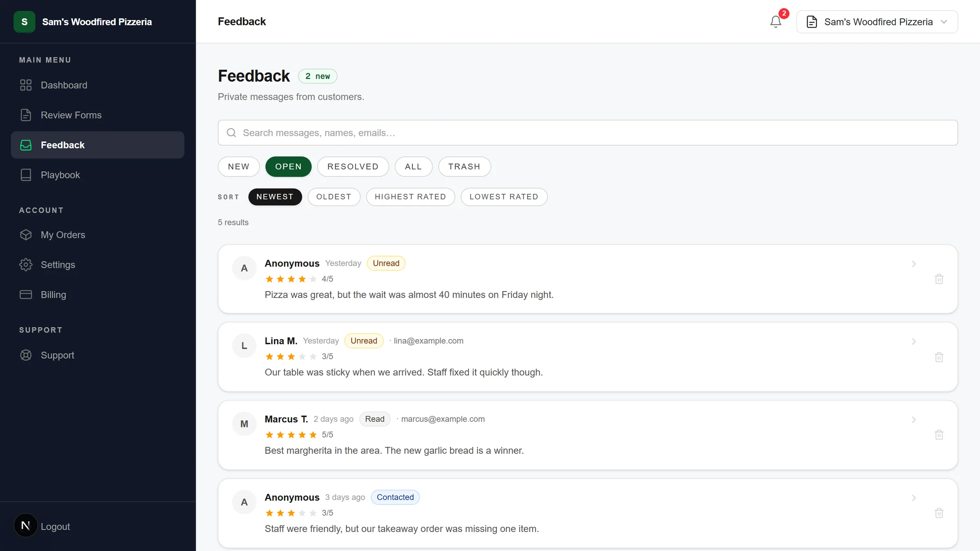
Task: Click the Unread badge on Anonymous message
Action: (x=386, y=263)
